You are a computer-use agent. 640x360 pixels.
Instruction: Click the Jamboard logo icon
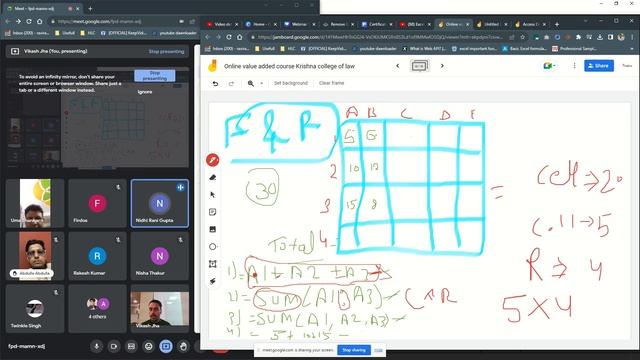212,66
